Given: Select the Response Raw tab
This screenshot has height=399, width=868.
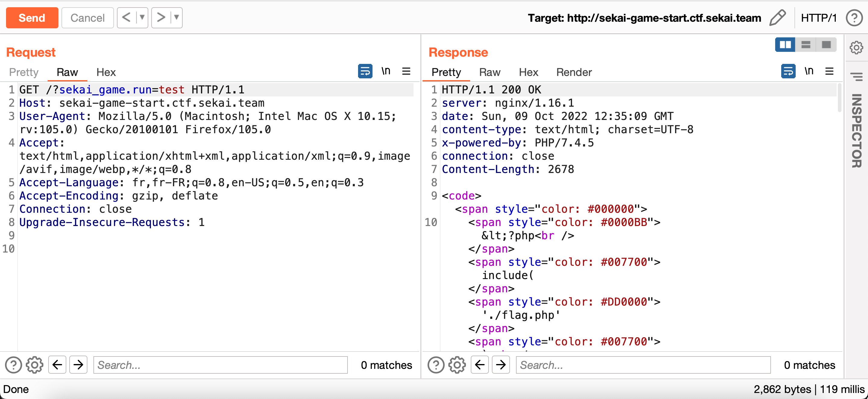Looking at the screenshot, I should click(489, 72).
